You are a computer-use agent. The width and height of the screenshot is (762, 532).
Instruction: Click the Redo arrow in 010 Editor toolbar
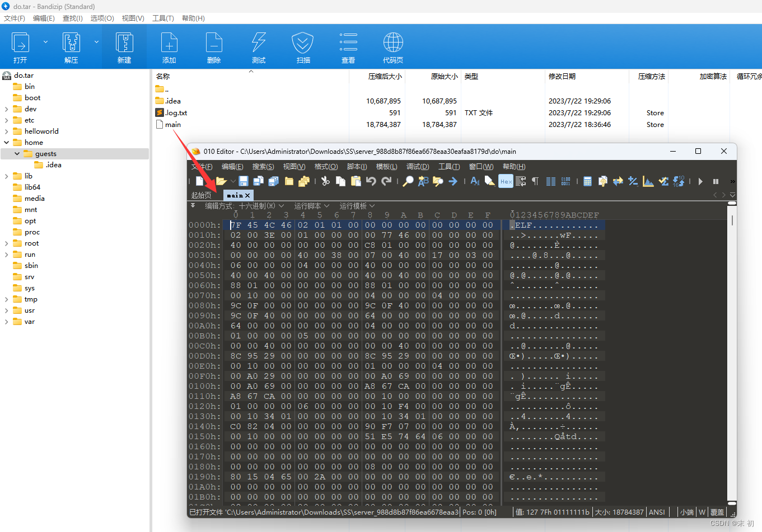386,181
